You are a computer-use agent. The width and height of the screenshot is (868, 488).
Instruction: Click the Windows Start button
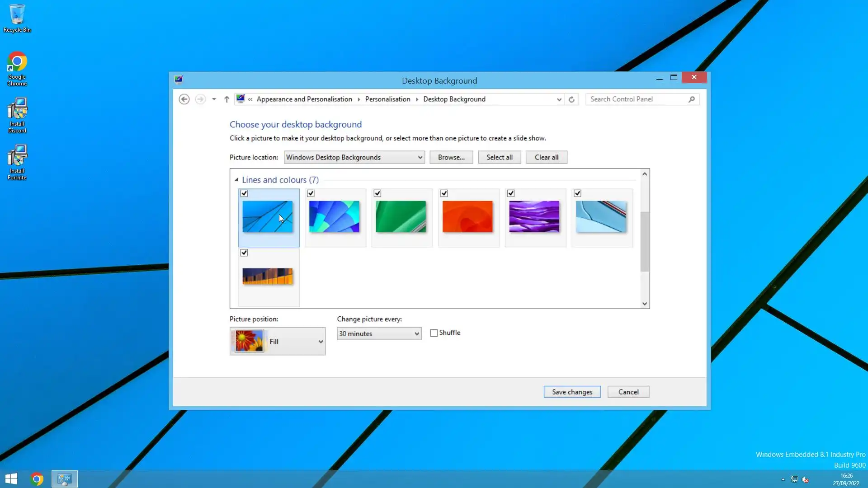click(11, 479)
